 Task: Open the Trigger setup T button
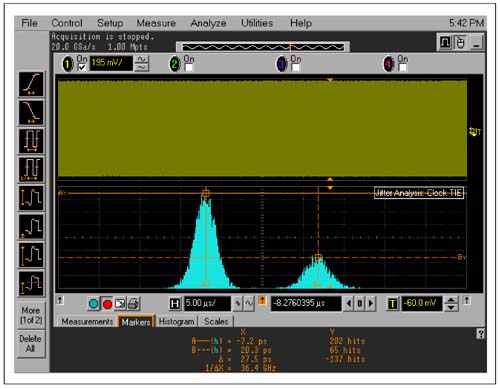pos(393,304)
